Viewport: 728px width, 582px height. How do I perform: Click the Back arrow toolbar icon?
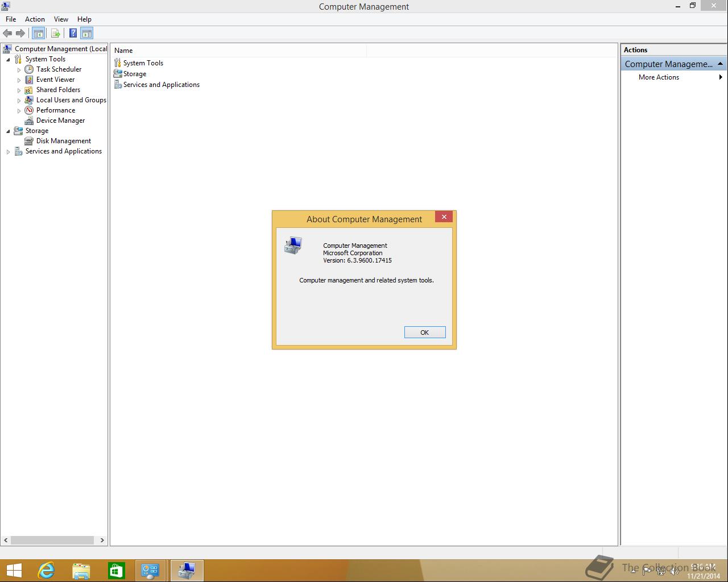7,34
